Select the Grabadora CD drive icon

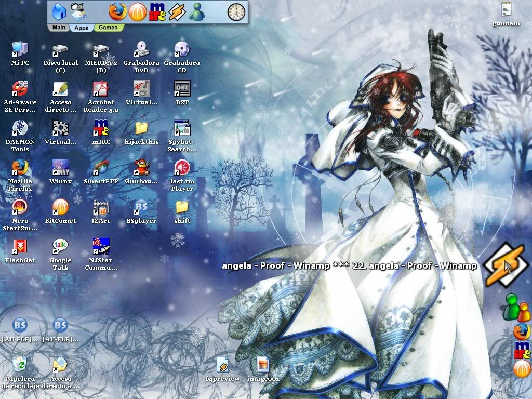coord(182,57)
